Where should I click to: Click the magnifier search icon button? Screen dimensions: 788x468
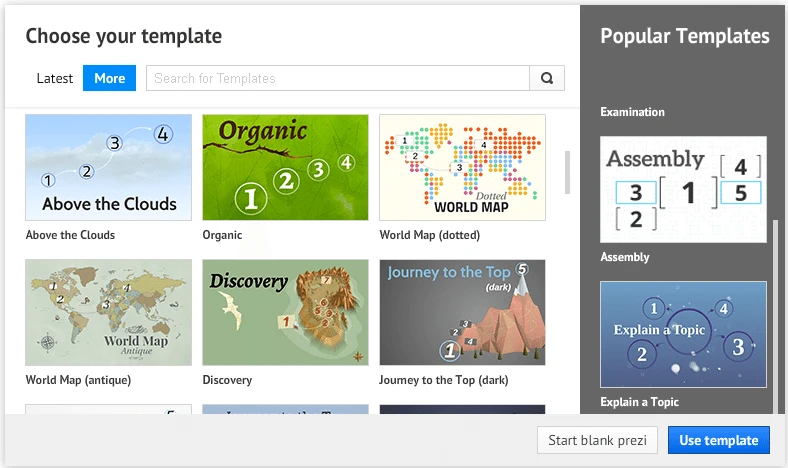pos(547,78)
